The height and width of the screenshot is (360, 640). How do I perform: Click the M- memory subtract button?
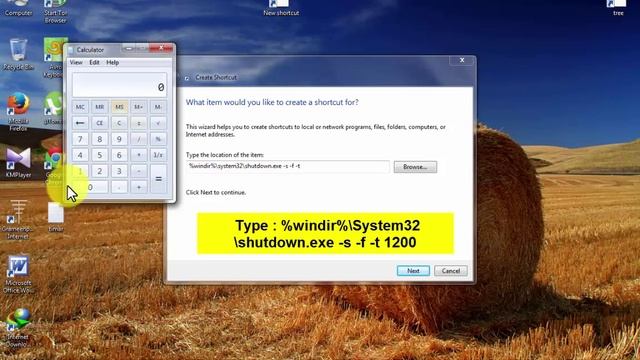pyautogui.click(x=158, y=107)
